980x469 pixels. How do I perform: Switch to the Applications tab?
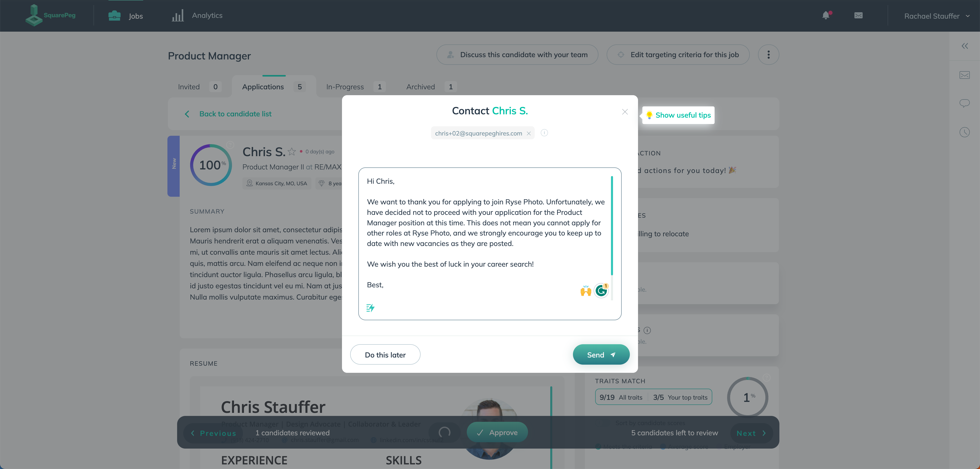click(263, 86)
